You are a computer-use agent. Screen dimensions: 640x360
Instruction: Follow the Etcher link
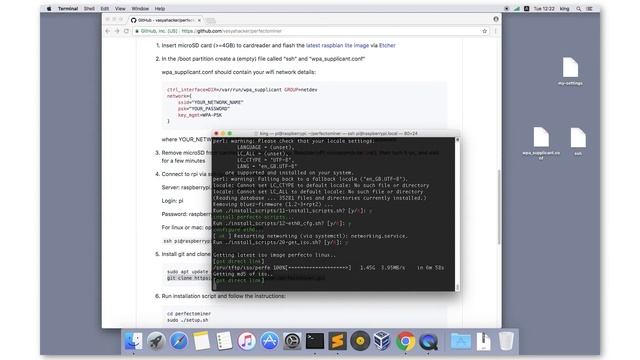pyautogui.click(x=387, y=45)
